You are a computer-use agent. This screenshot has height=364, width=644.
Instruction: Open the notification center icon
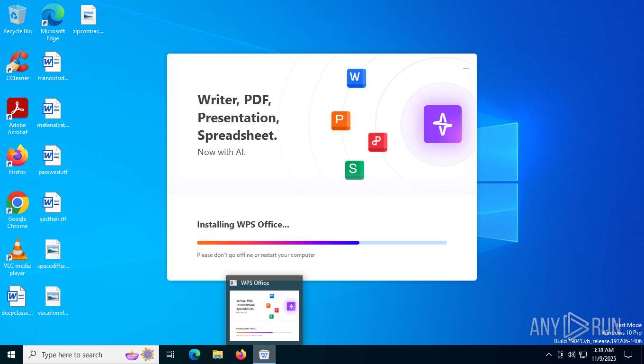coord(628,355)
